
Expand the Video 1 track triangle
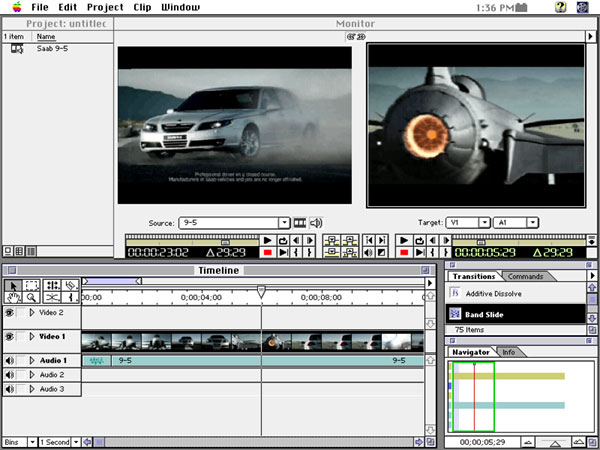coord(32,337)
